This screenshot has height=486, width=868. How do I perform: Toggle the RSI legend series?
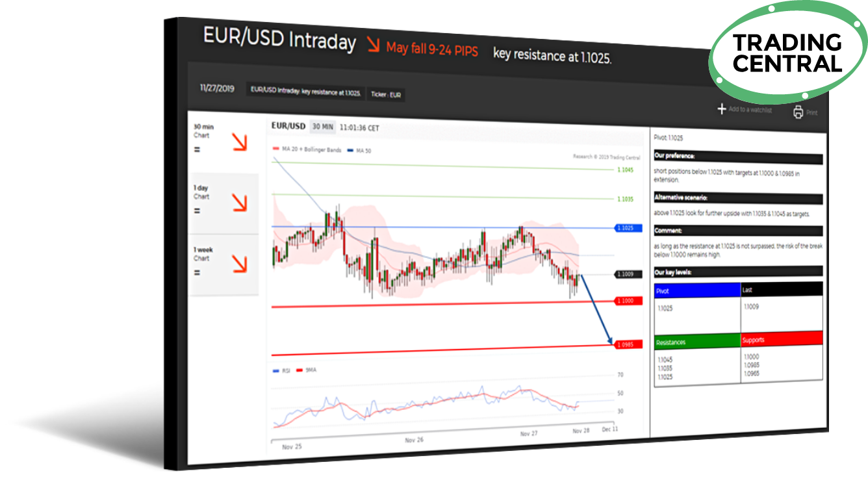[283, 370]
